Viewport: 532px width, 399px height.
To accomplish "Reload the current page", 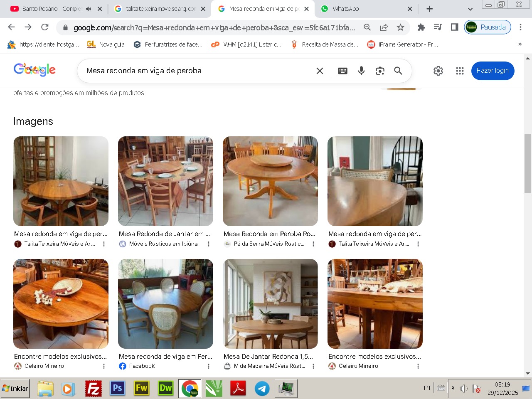I will [45, 27].
